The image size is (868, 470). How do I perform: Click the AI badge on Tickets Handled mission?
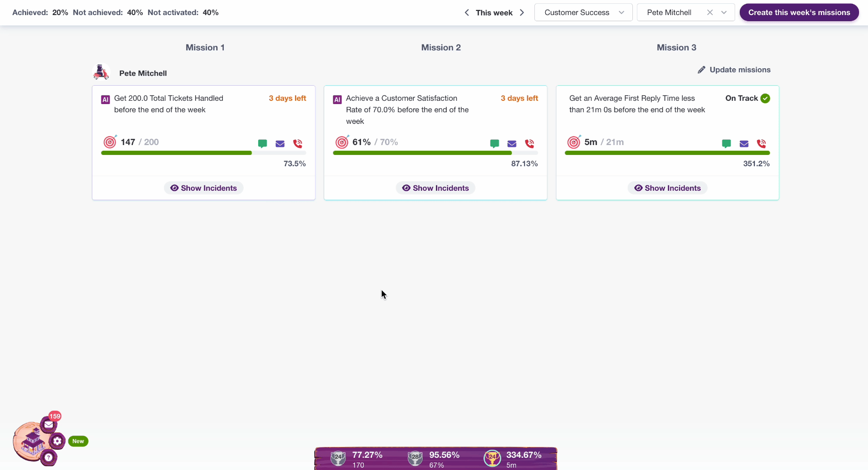(106, 99)
